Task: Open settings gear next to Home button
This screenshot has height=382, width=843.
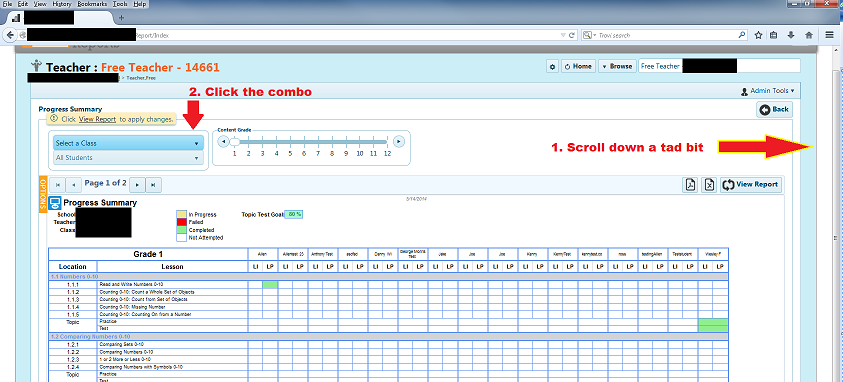Action: 552,67
